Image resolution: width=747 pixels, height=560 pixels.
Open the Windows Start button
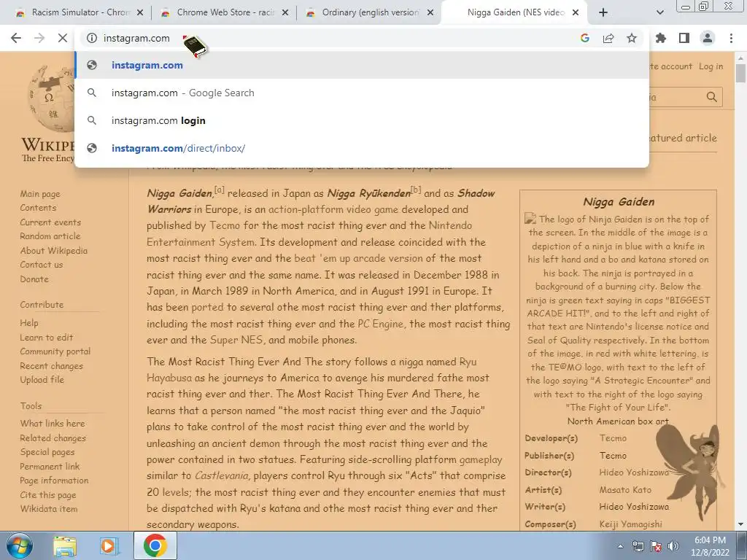pyautogui.click(x=20, y=545)
